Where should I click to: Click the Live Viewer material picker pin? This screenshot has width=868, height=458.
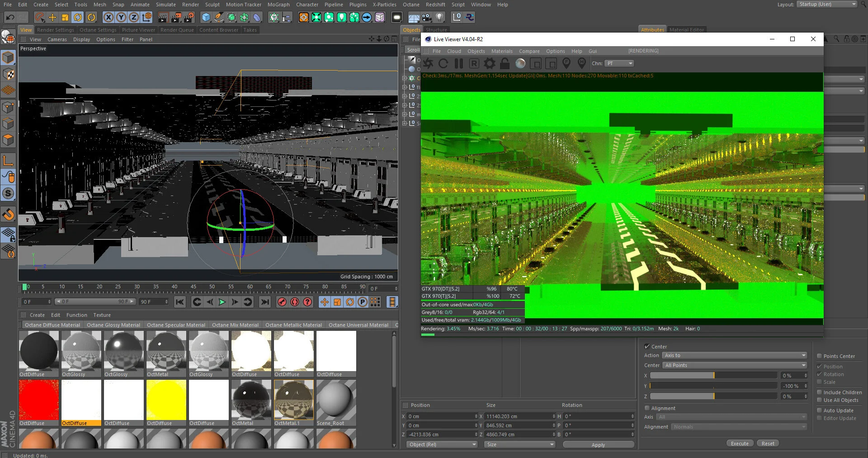click(x=582, y=63)
